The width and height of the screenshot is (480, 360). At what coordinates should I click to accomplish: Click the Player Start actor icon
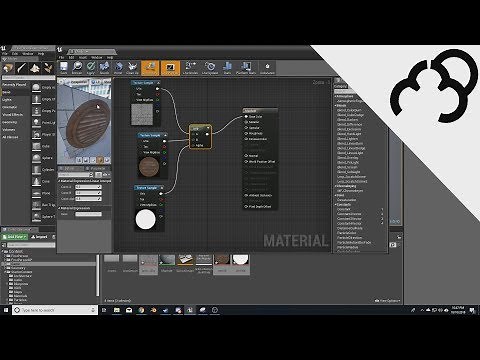[36, 134]
